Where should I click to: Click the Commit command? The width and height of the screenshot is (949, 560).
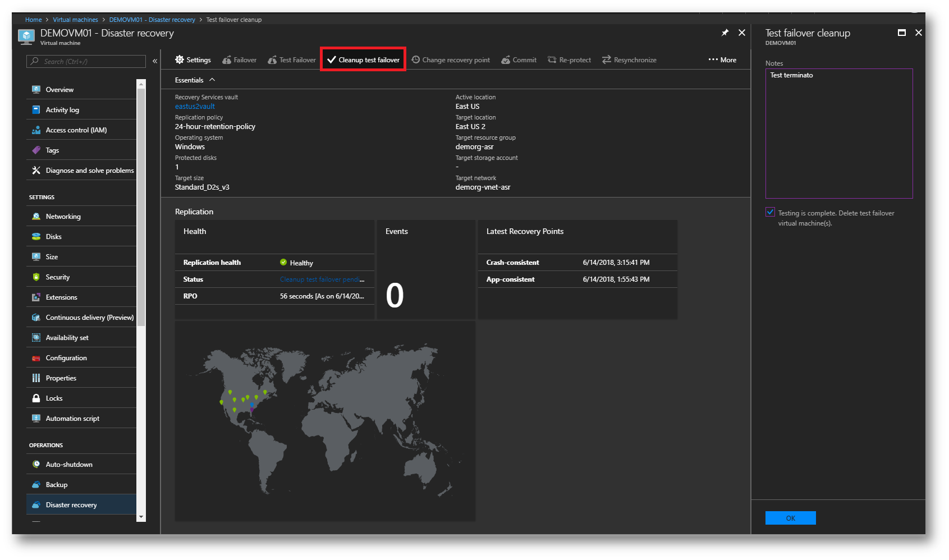[519, 59]
